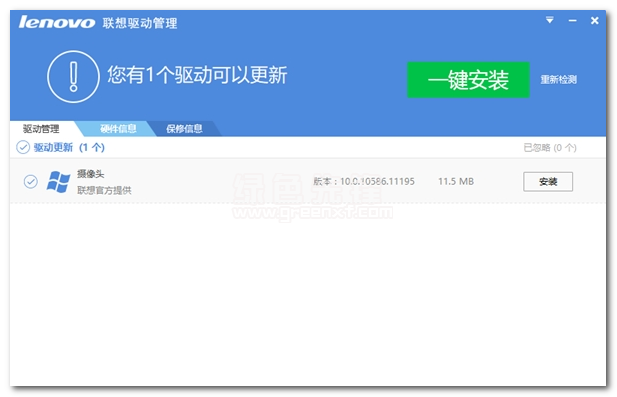This screenshot has height=397, width=617.
Task: Click the 11.5 MB size value
Action: pos(456,181)
